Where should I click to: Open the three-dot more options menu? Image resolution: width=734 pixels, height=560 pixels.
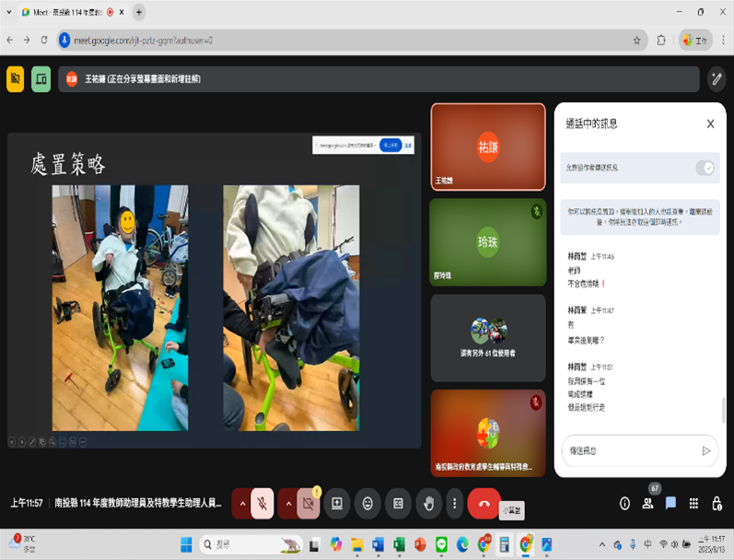coord(453,504)
